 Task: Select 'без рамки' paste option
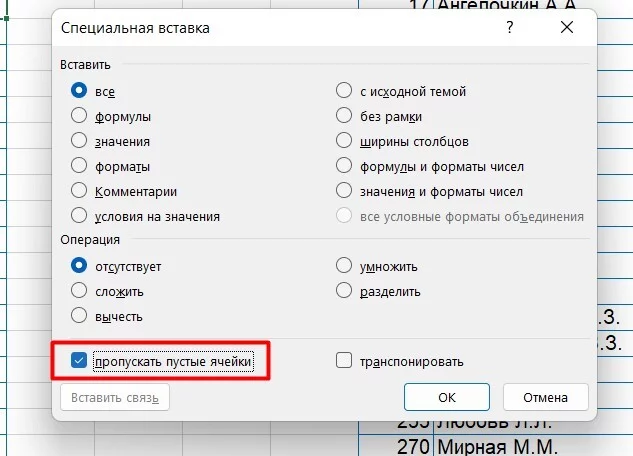[x=344, y=115]
